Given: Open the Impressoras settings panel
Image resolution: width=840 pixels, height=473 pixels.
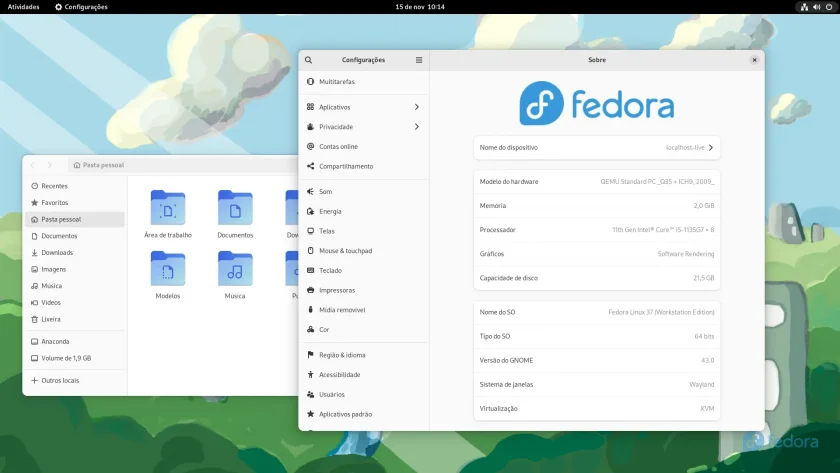Looking at the screenshot, I should click(364, 290).
